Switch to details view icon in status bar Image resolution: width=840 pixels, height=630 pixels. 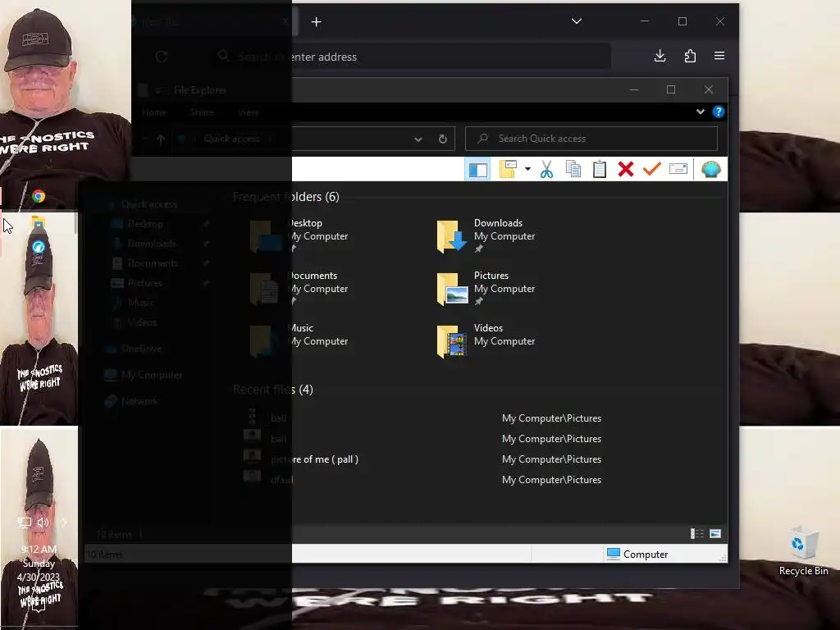697,533
